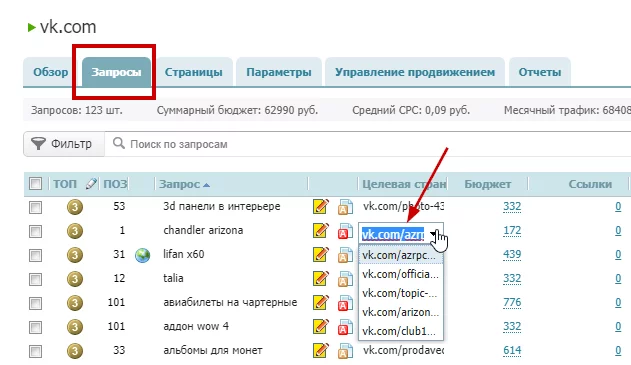
Task: Click red page icon for 'chandler arizona'
Action: [x=345, y=231]
